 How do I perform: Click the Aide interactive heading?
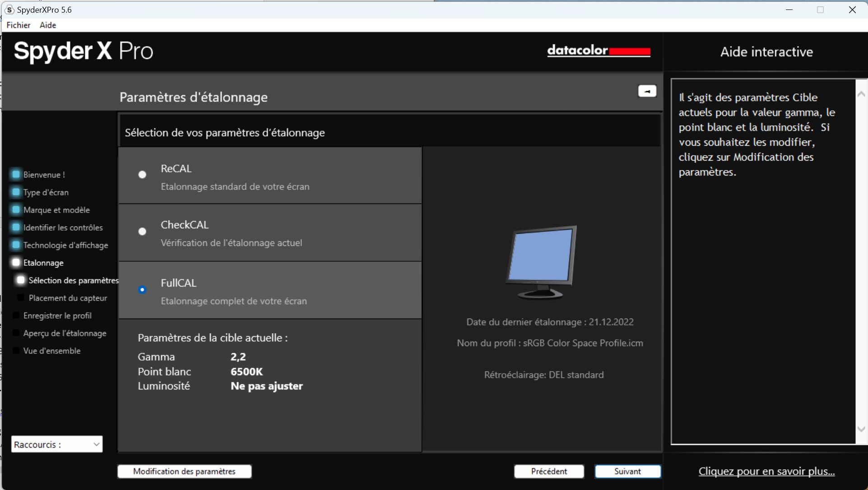766,52
